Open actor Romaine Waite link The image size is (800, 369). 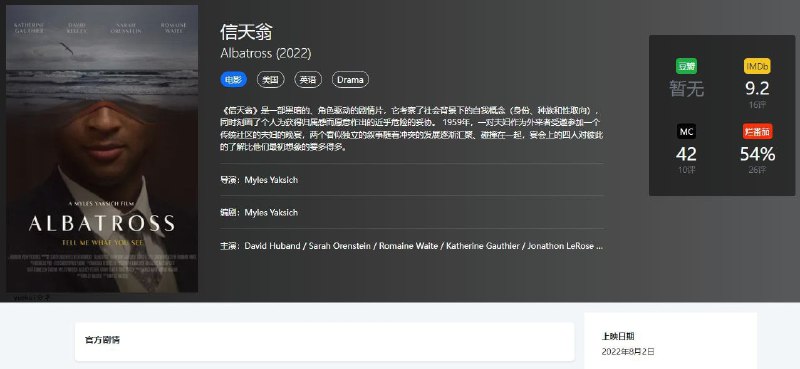[408, 246]
